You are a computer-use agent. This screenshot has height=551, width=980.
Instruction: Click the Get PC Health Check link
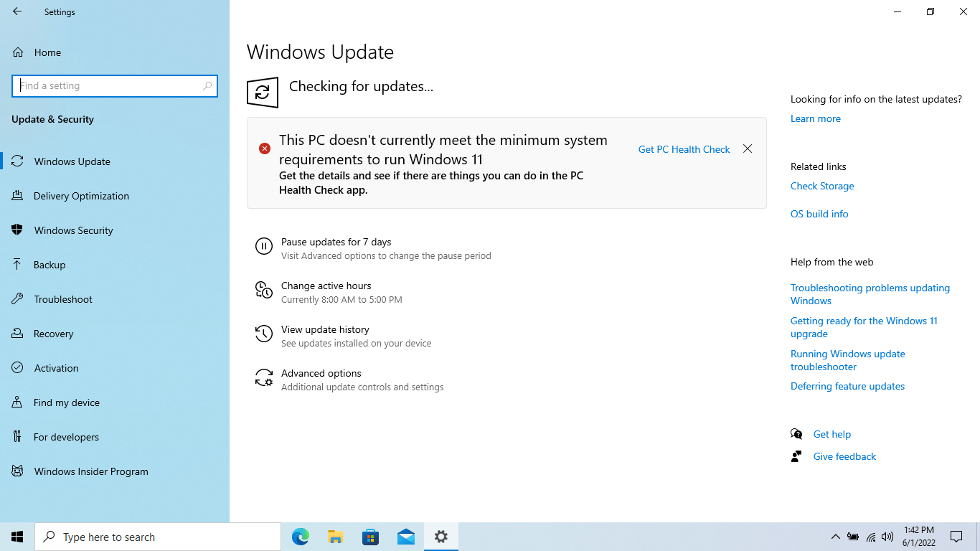[684, 149]
